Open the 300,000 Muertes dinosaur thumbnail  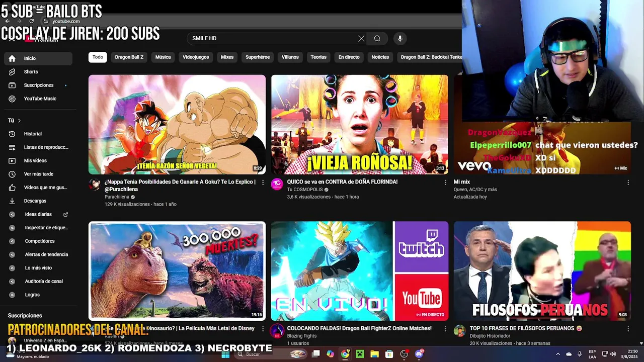(x=177, y=271)
